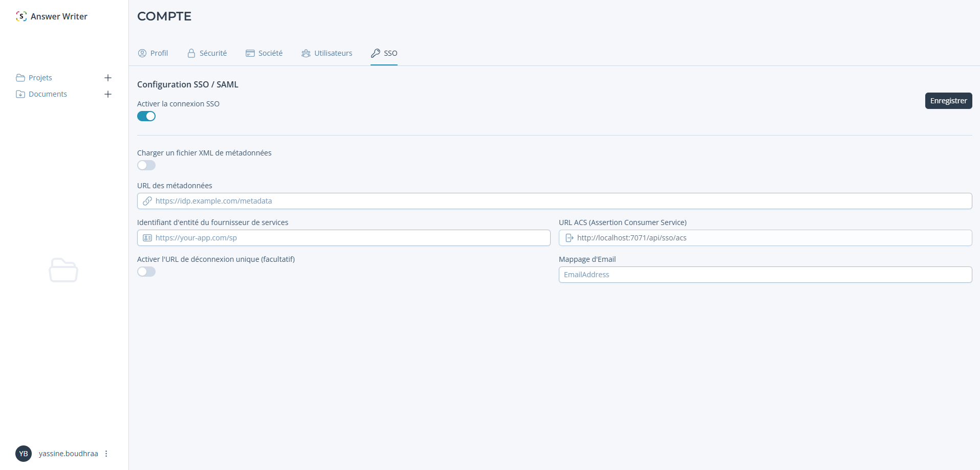Disable the Activer la connexion SSO toggle

point(146,116)
